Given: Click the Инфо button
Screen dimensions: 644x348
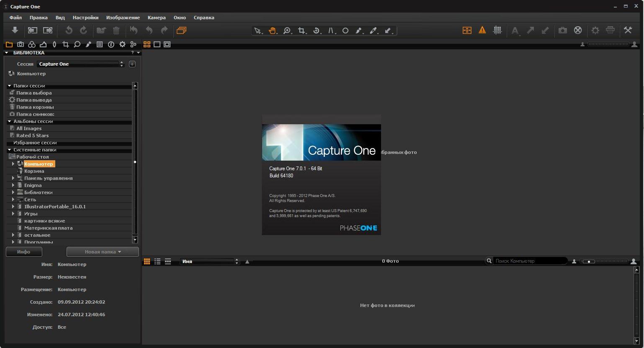Looking at the screenshot, I should pos(24,252).
